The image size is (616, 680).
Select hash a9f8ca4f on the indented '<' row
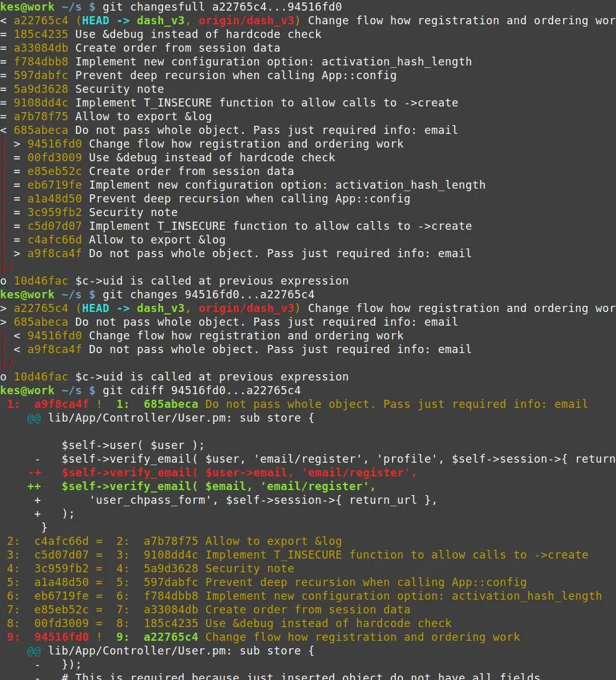tap(55, 349)
